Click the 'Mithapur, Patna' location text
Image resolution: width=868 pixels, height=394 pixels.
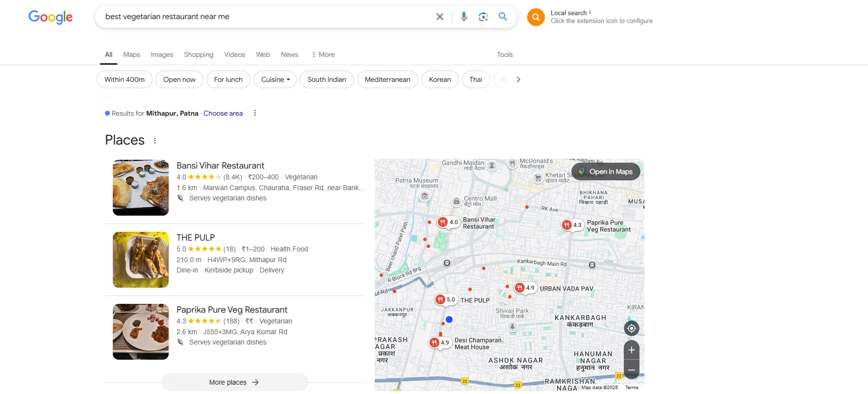(x=172, y=113)
